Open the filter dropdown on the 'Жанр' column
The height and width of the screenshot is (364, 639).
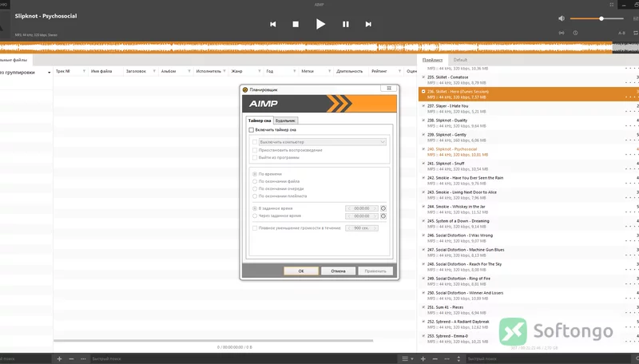click(x=259, y=71)
